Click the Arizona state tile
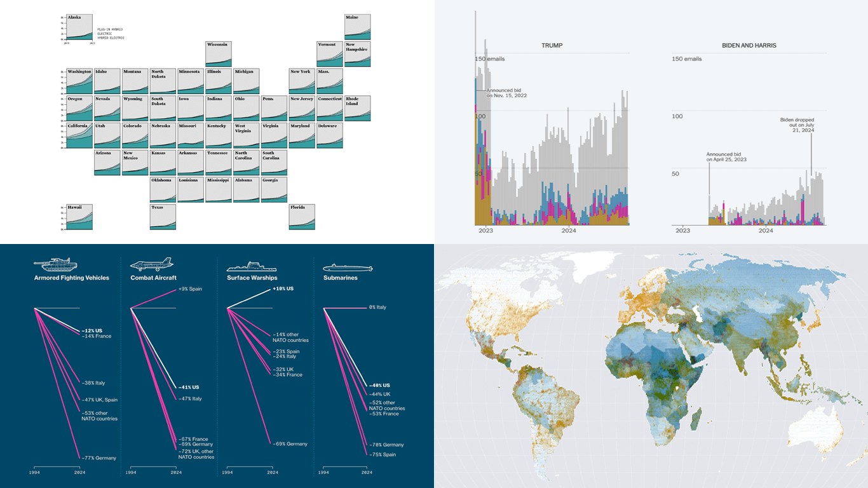Screen dimensions: 868x488 pos(107,163)
